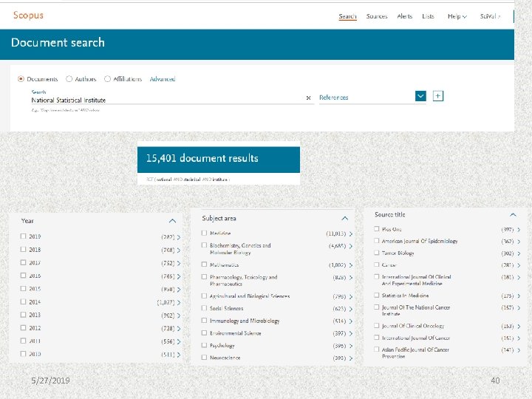Click the arrow next to Immunology and Microbiology

(351, 321)
